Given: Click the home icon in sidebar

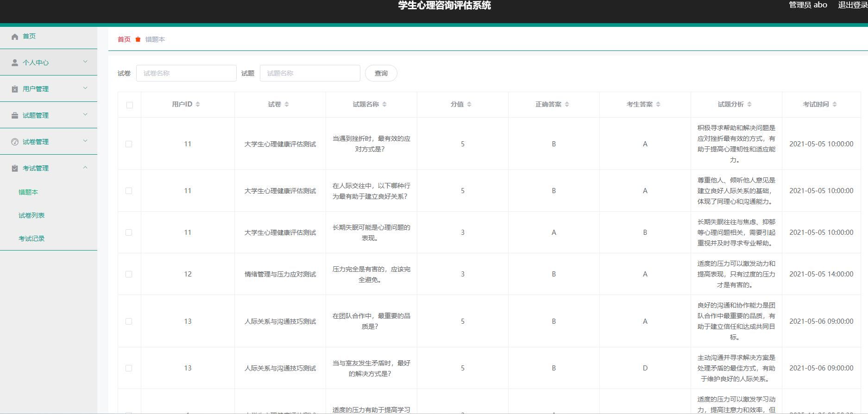Looking at the screenshot, I should [x=15, y=37].
